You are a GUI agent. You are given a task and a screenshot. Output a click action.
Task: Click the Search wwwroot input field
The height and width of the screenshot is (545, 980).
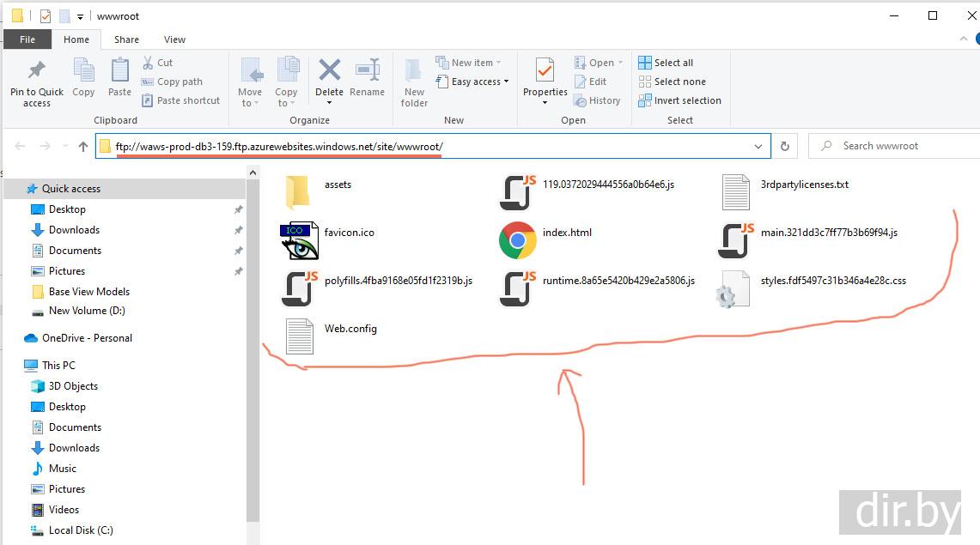[x=898, y=146]
